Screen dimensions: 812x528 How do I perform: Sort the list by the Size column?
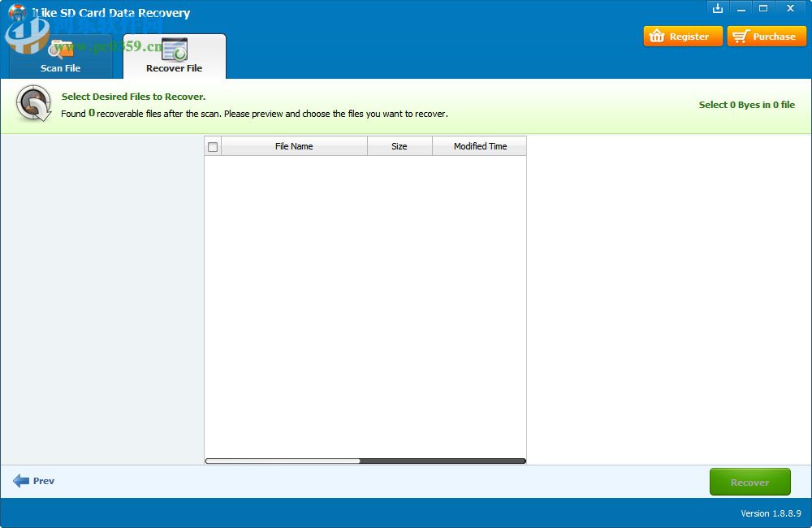(x=400, y=146)
